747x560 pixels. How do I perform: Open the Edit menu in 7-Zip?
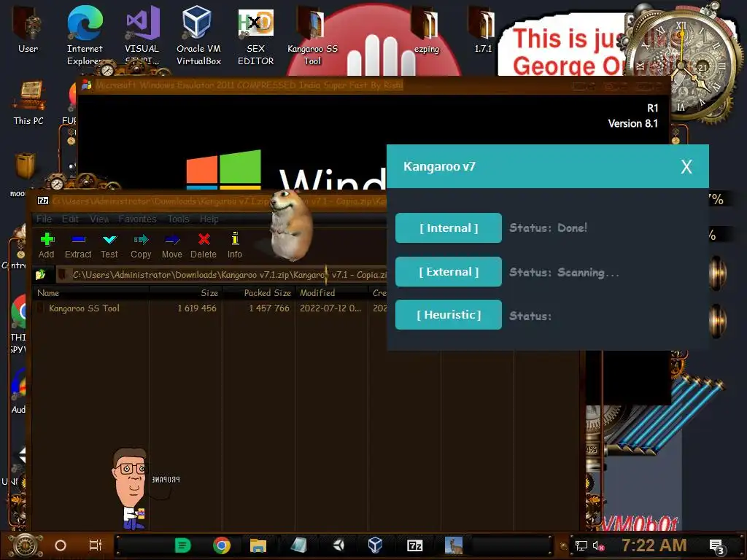(70, 219)
